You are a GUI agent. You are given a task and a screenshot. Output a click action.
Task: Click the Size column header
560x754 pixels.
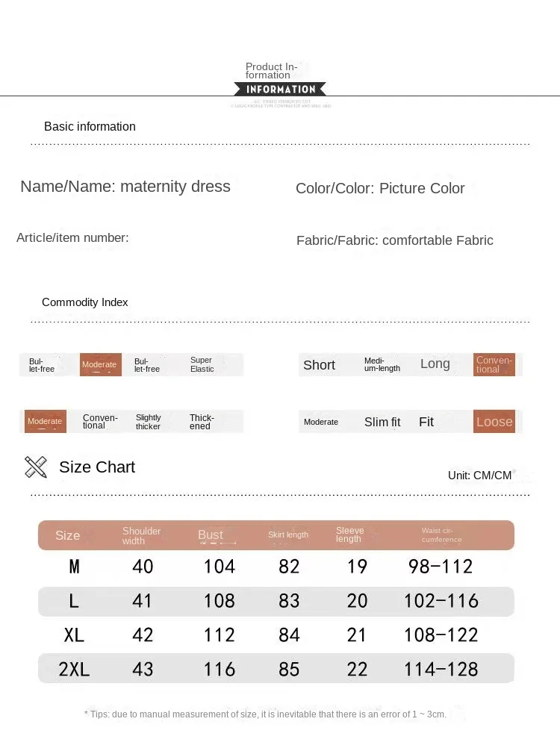(67, 535)
